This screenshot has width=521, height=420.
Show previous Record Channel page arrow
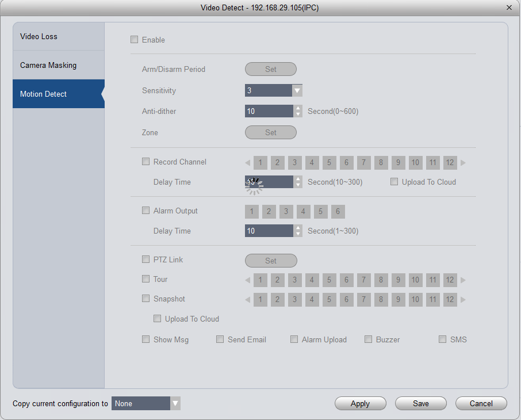coord(247,163)
